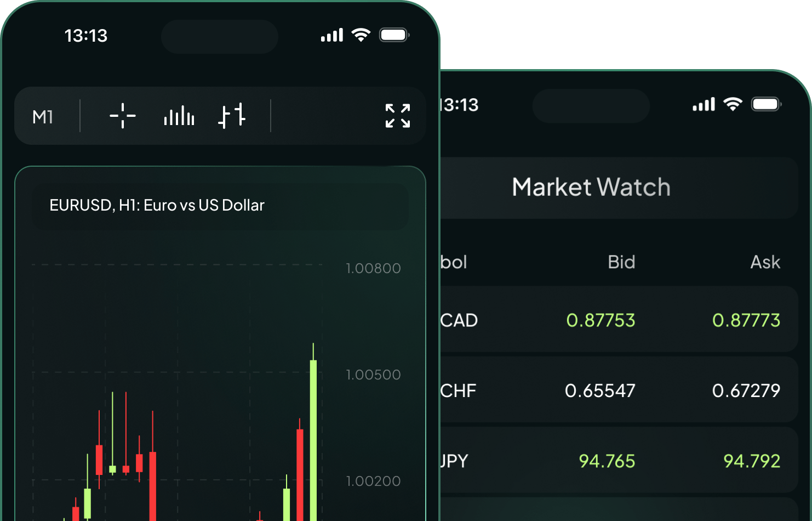812x521 pixels.
Task: Click the cellular signal bars icon
Action: [x=331, y=35]
